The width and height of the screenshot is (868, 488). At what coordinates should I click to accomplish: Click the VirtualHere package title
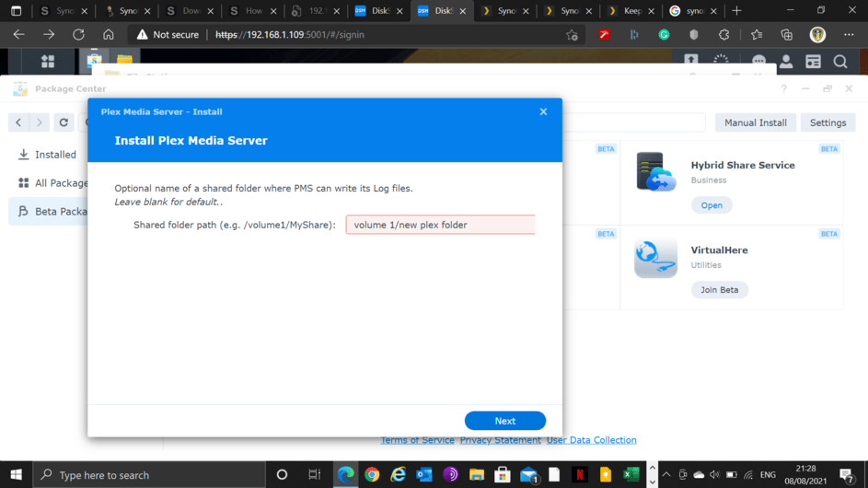[x=719, y=250]
